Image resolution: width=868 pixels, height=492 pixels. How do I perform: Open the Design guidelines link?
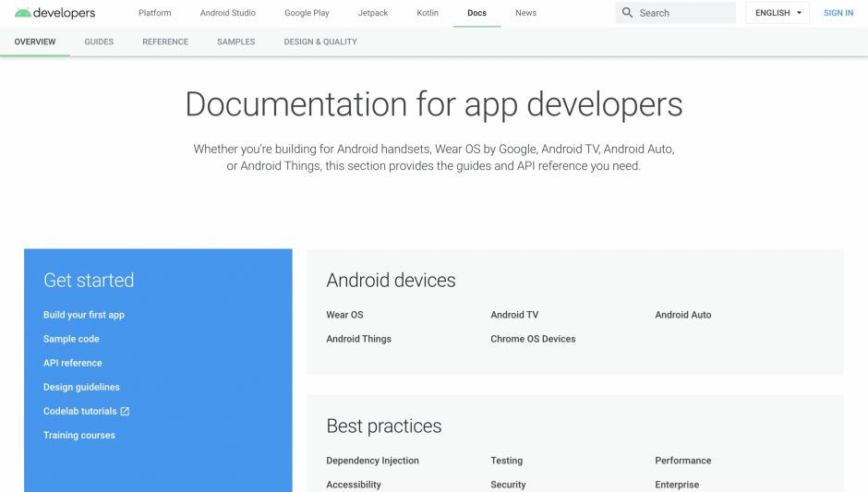[81, 387]
